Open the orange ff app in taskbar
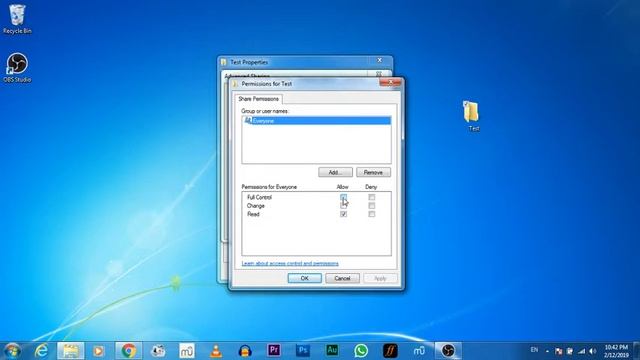 [390, 351]
